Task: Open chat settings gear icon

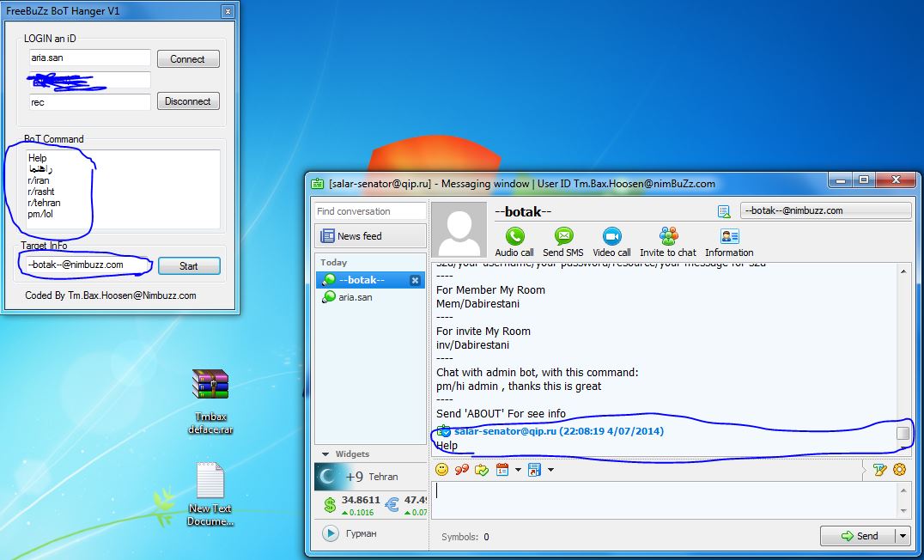Action: coord(899,470)
